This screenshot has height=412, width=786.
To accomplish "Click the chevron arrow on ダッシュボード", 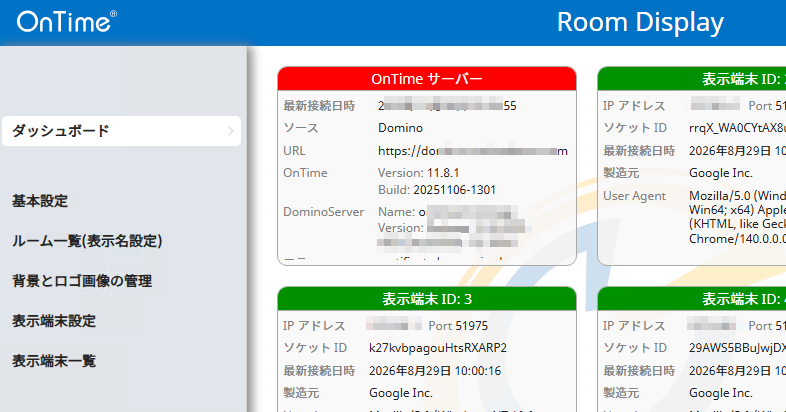I will [231, 131].
